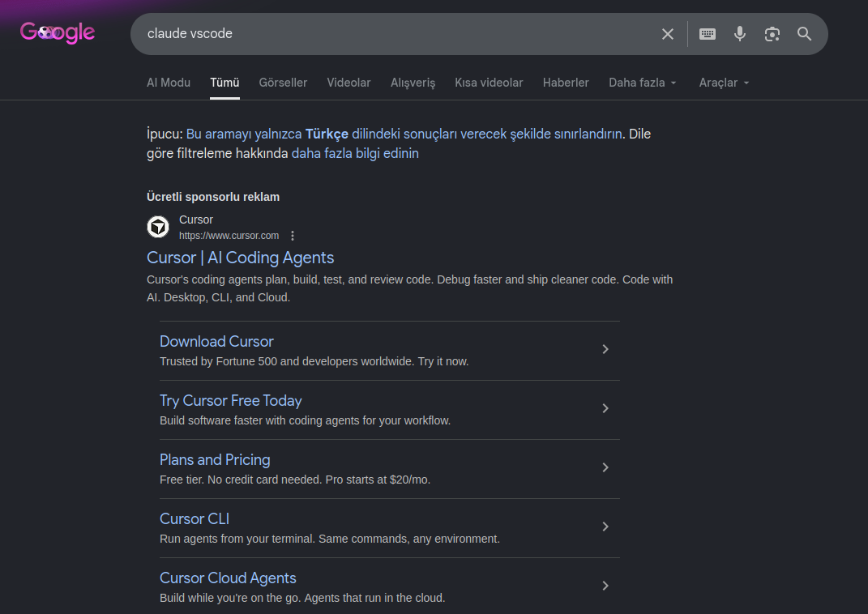Screen dimensions: 868x614
Task: Open 'Cursor | AI Coding Agents' ad headline
Action: coord(240,258)
